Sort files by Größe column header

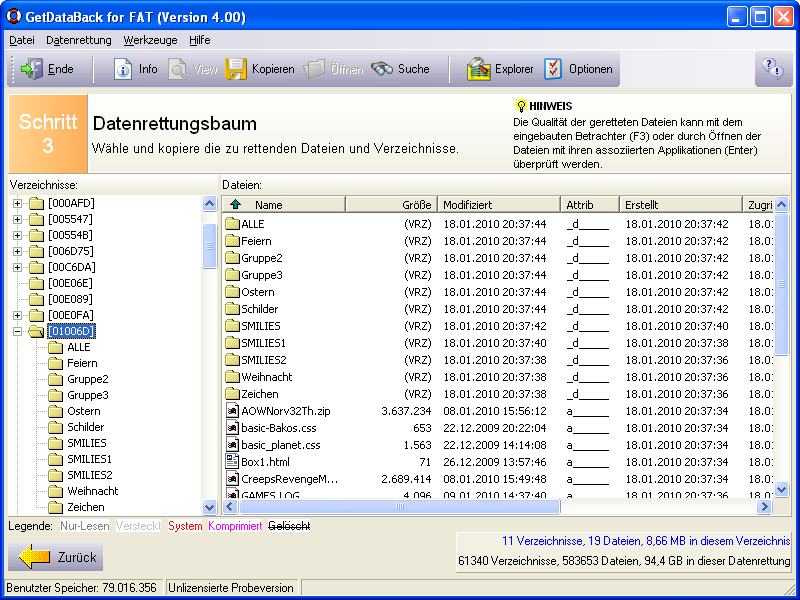click(x=392, y=205)
